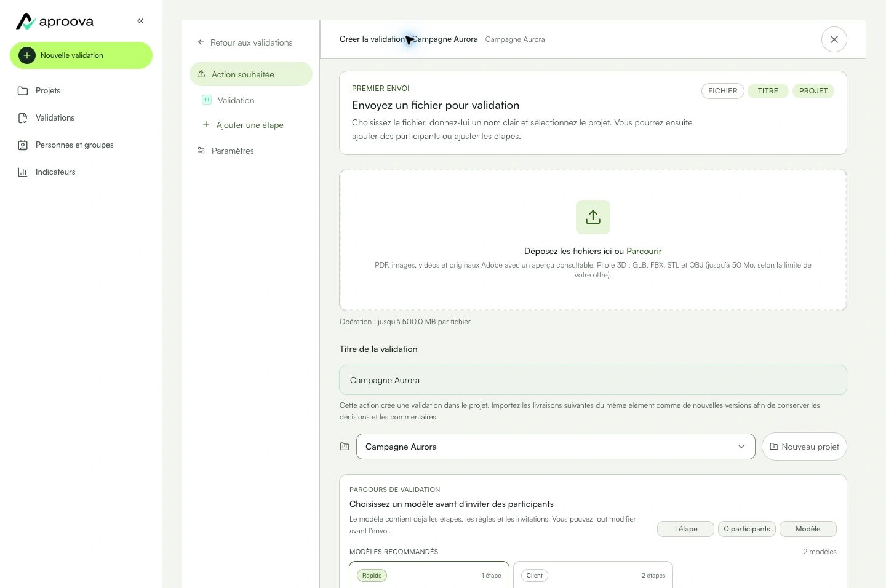886x588 pixels.
Task: Click the 1 étape chip
Action: (685, 529)
